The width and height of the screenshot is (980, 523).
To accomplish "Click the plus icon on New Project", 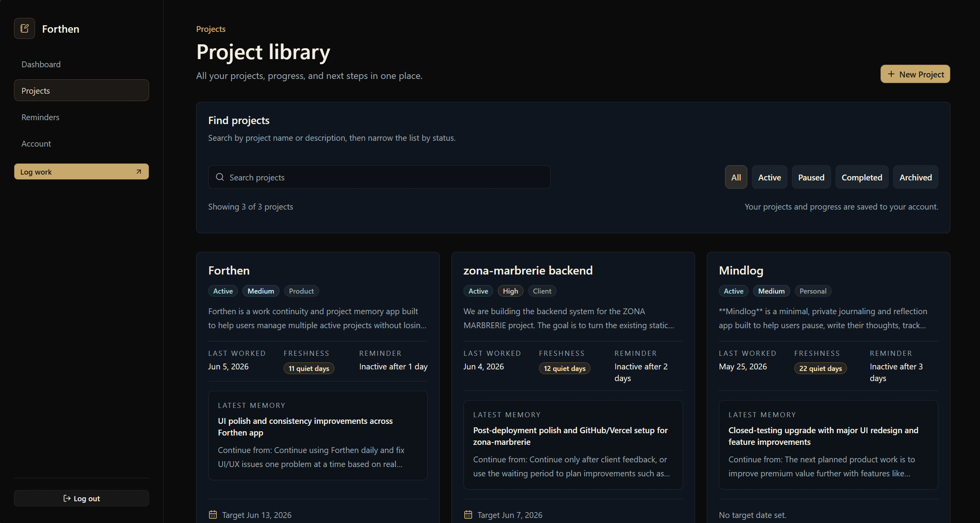I will tap(891, 74).
